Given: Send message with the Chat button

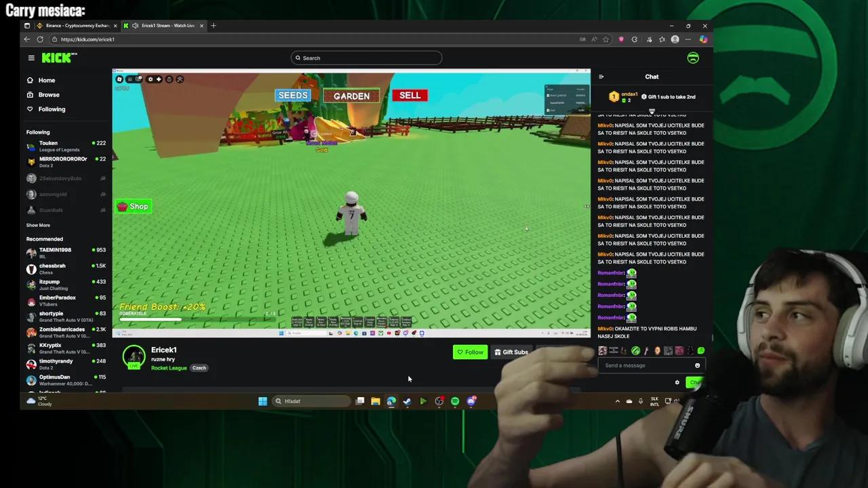Looking at the screenshot, I should (696, 383).
